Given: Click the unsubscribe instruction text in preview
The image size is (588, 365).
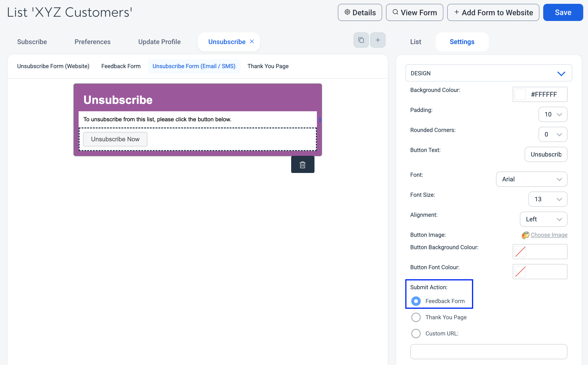Looking at the screenshot, I should pos(157,119).
